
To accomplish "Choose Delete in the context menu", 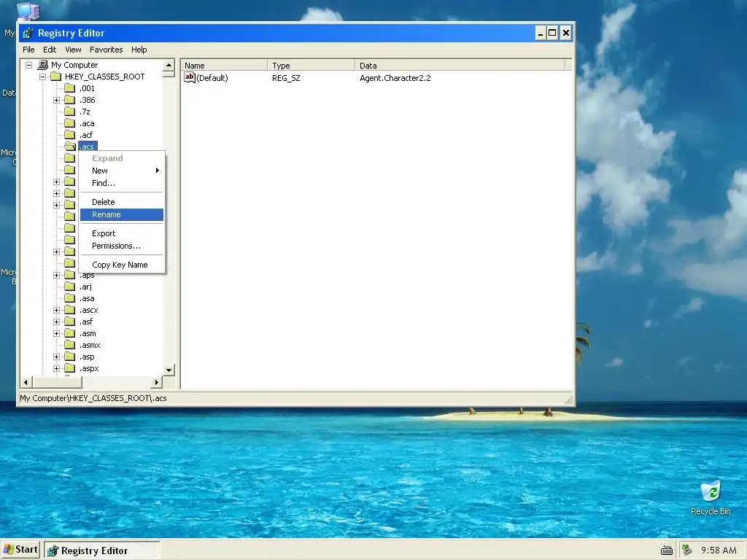I will pyautogui.click(x=122, y=202).
